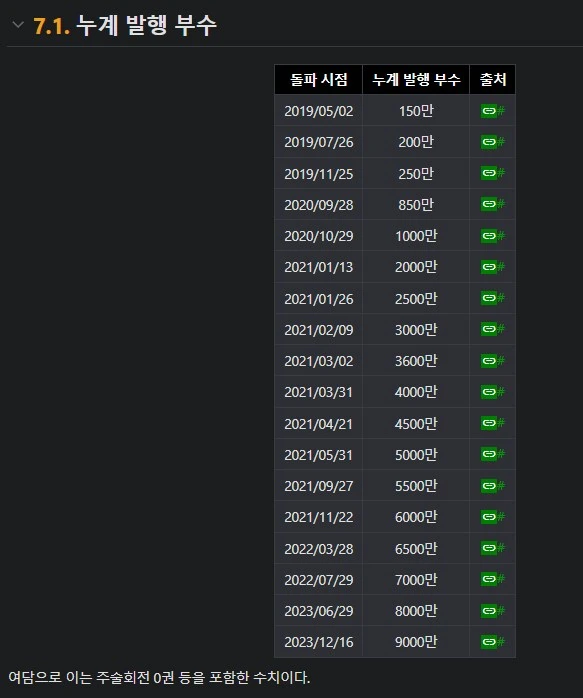The image size is (583, 698).
Task: Select the 6500만 circulation cell
Action: [416, 548]
